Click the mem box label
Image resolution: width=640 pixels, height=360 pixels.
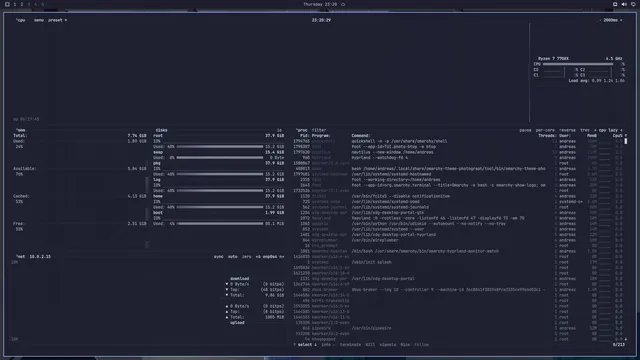20,130
